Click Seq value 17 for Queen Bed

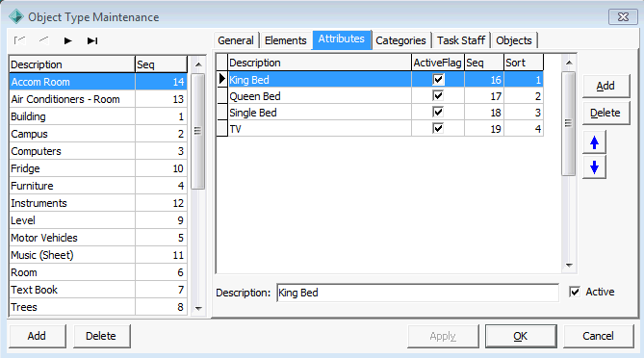484,95
